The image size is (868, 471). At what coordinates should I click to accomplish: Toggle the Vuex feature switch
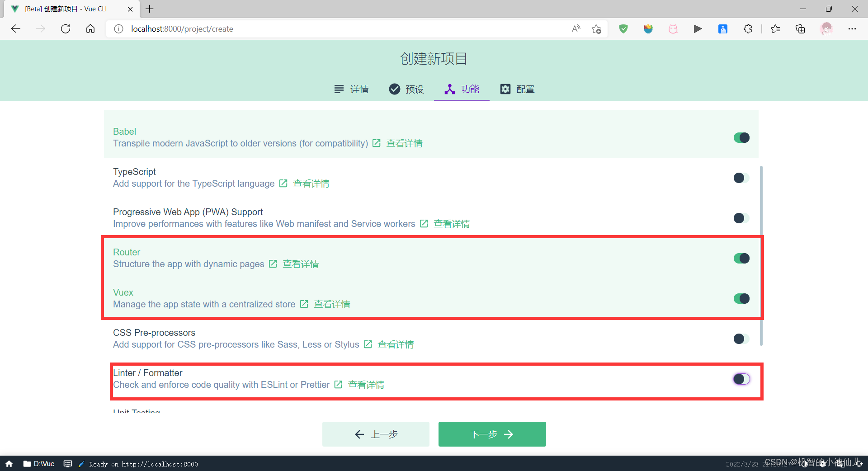pos(741,298)
